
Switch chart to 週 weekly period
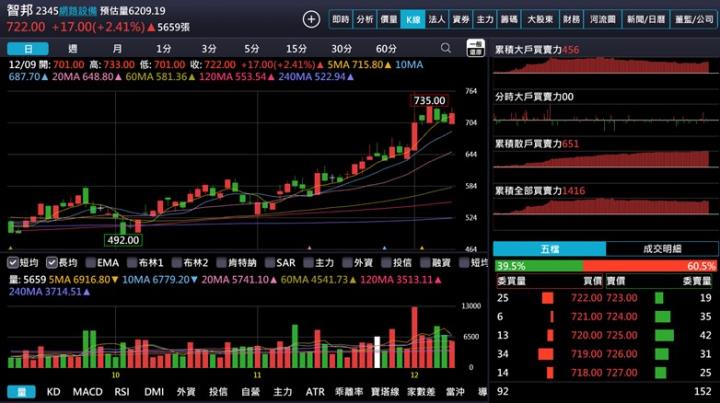[73, 49]
